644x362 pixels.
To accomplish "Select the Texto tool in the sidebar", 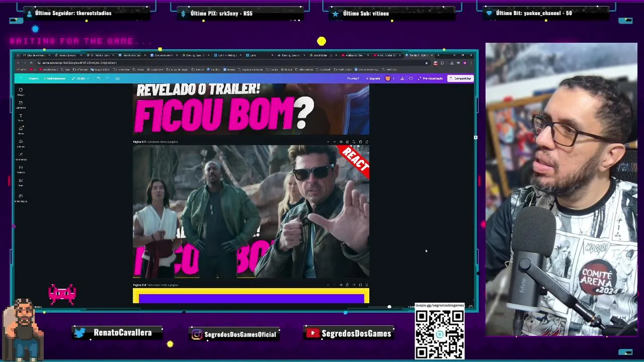I will click(21, 118).
